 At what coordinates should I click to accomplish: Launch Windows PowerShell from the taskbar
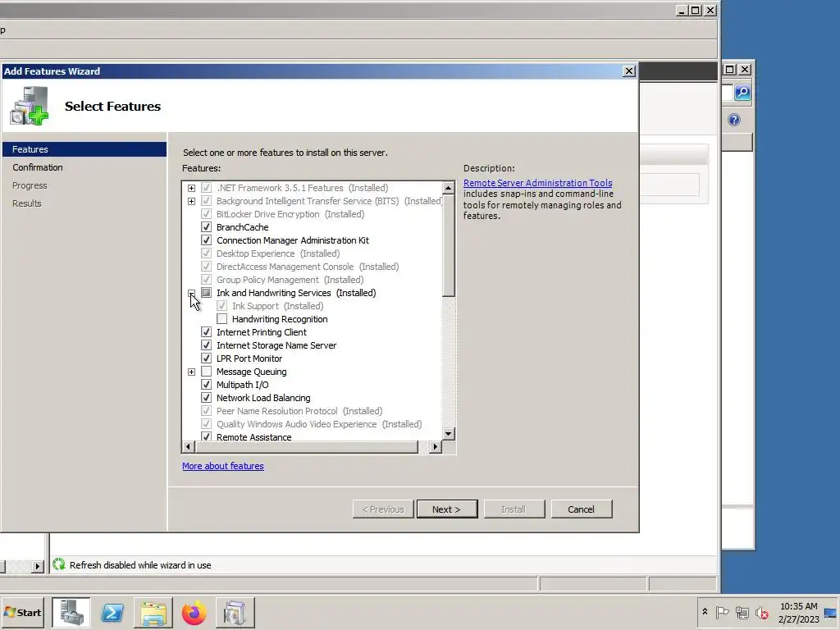(x=112, y=613)
